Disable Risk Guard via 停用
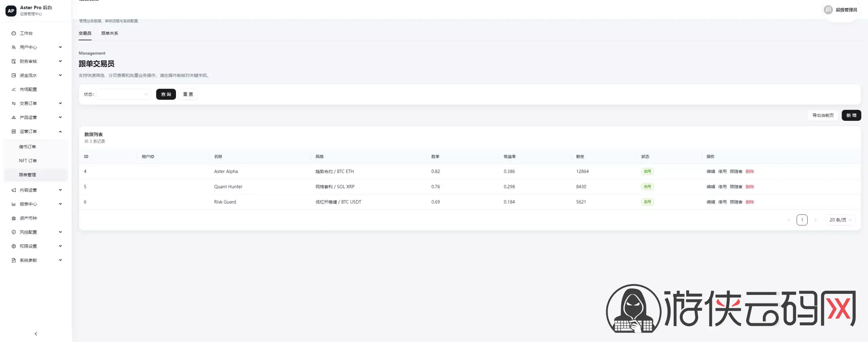Screen dimensions: 868x342 coord(722,202)
